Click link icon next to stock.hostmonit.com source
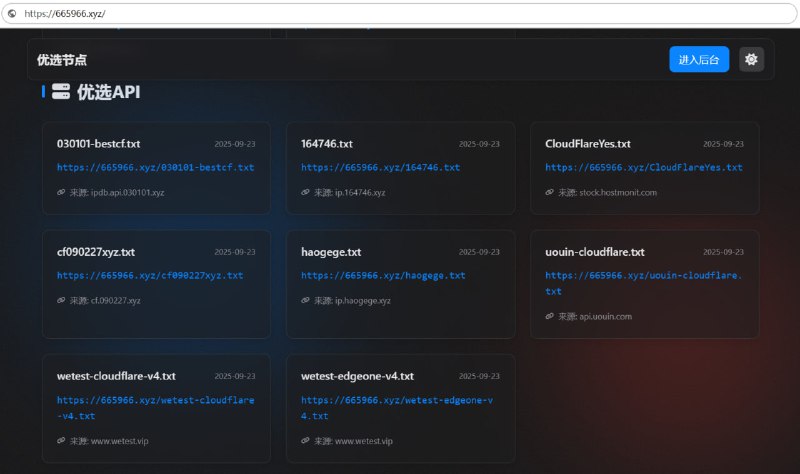The width and height of the screenshot is (800, 474). click(x=550, y=192)
